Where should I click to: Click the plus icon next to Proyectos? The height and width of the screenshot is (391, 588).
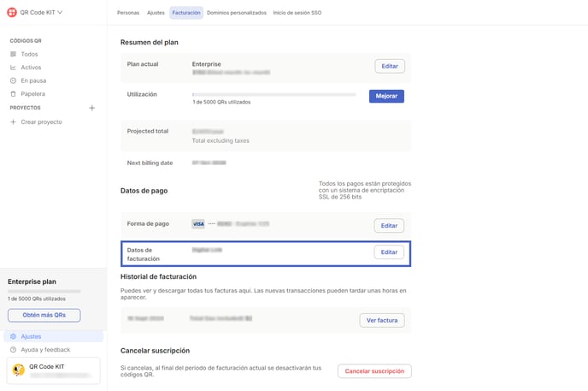pyautogui.click(x=92, y=108)
